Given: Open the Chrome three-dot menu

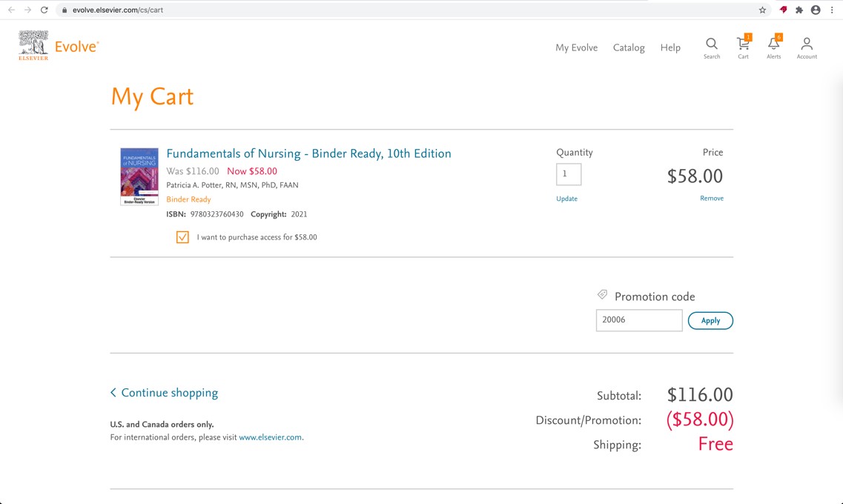Looking at the screenshot, I should click(832, 10).
